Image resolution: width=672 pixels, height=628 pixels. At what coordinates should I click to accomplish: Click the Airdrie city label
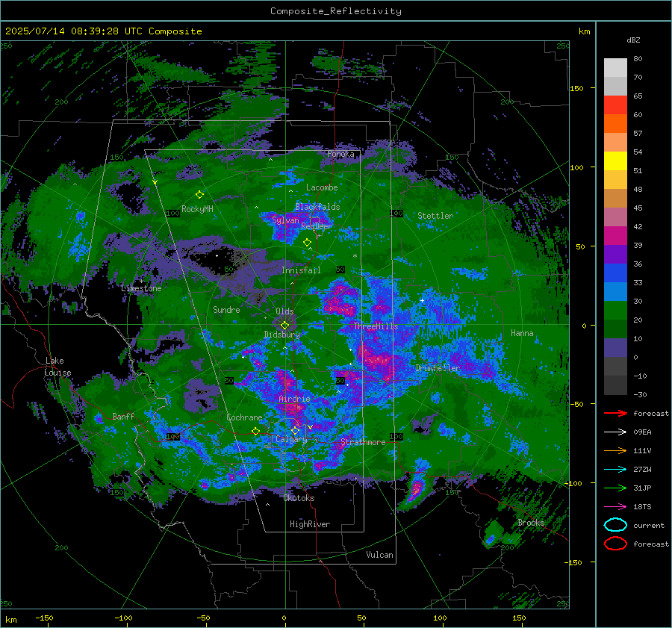[294, 399]
